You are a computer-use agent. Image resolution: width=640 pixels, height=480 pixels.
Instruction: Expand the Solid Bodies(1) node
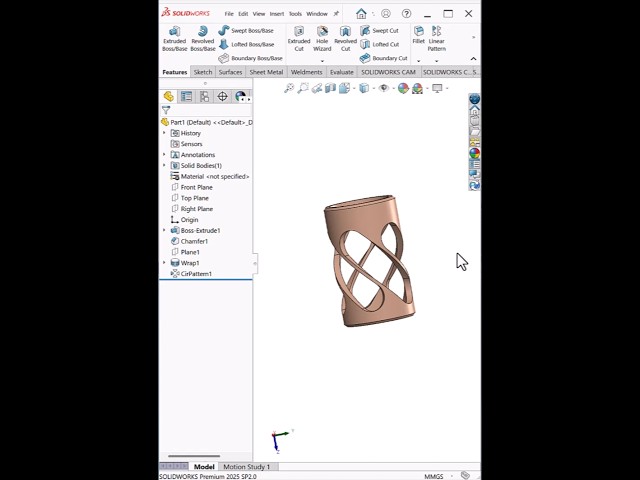[x=164, y=165]
